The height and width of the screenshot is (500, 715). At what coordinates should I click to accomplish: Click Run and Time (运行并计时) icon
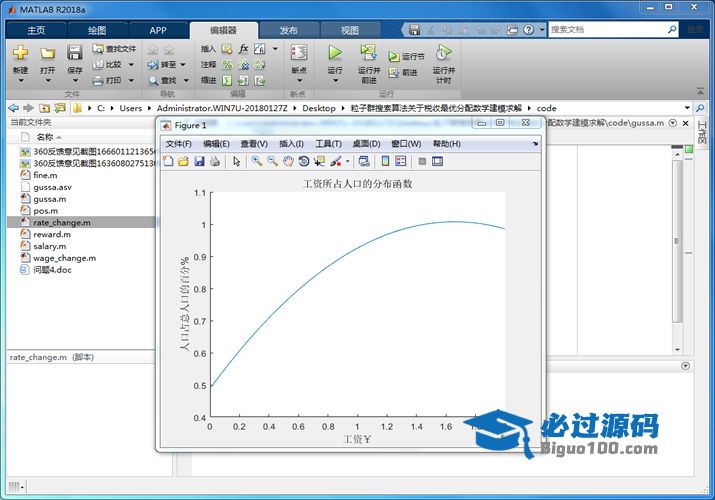(444, 52)
